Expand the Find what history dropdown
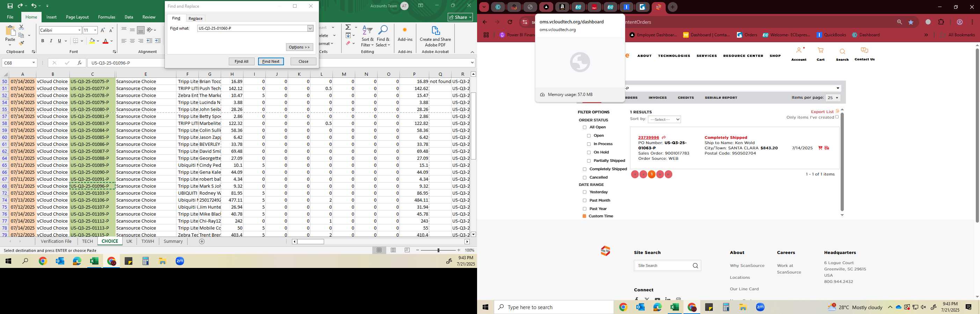The height and width of the screenshot is (314, 980). [x=310, y=29]
